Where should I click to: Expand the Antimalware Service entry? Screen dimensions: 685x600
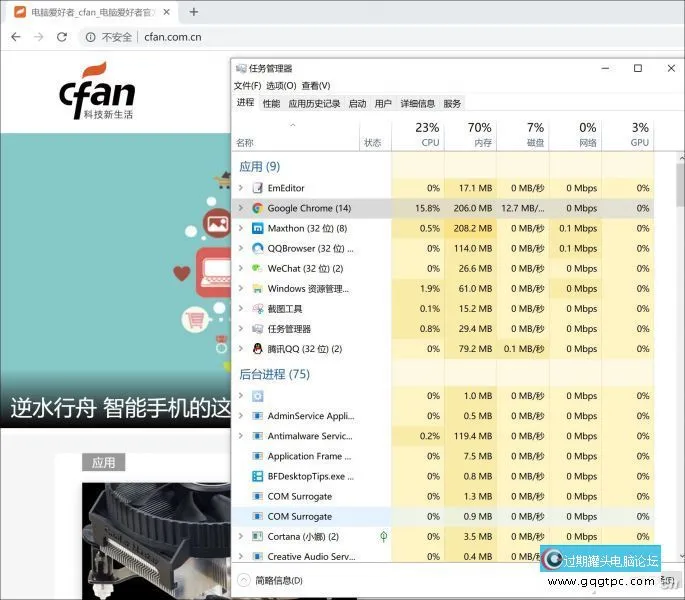(241, 436)
